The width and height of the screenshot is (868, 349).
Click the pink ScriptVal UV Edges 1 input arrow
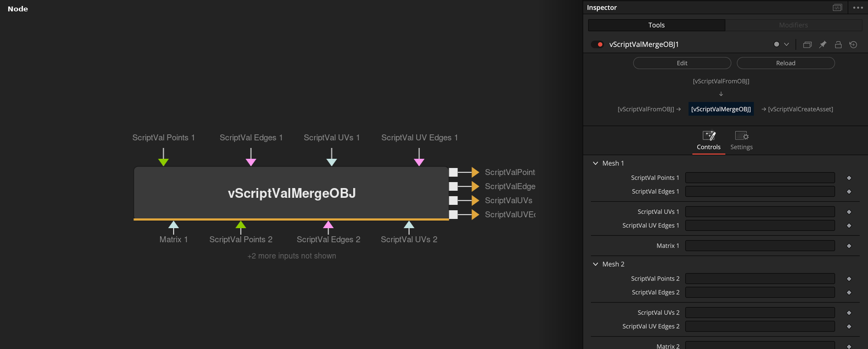419,161
